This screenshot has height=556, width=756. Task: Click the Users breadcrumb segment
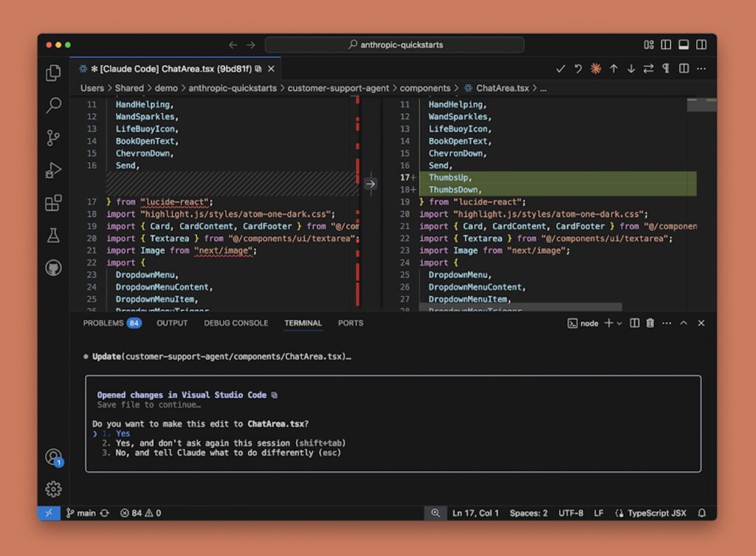tap(92, 89)
